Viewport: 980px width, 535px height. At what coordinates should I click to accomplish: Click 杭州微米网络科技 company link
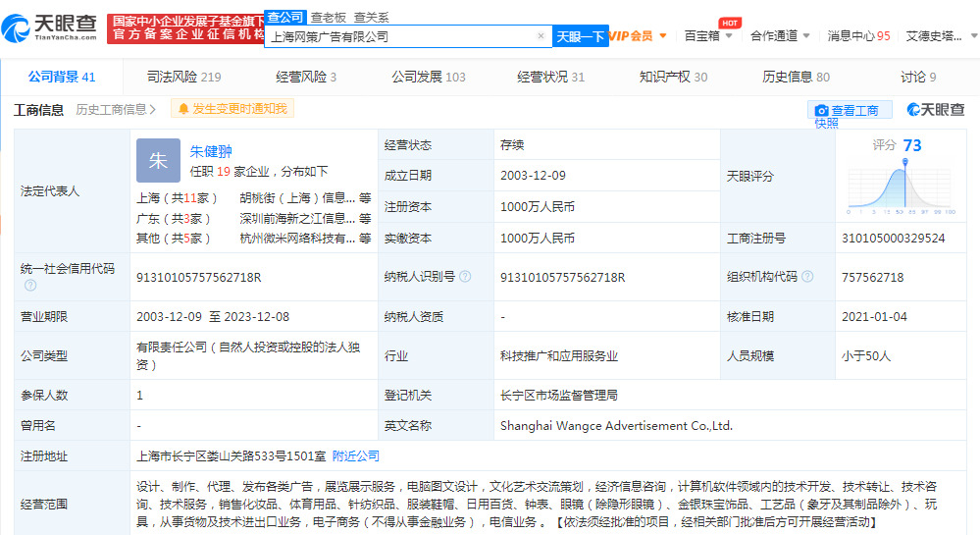pyautogui.click(x=297, y=238)
